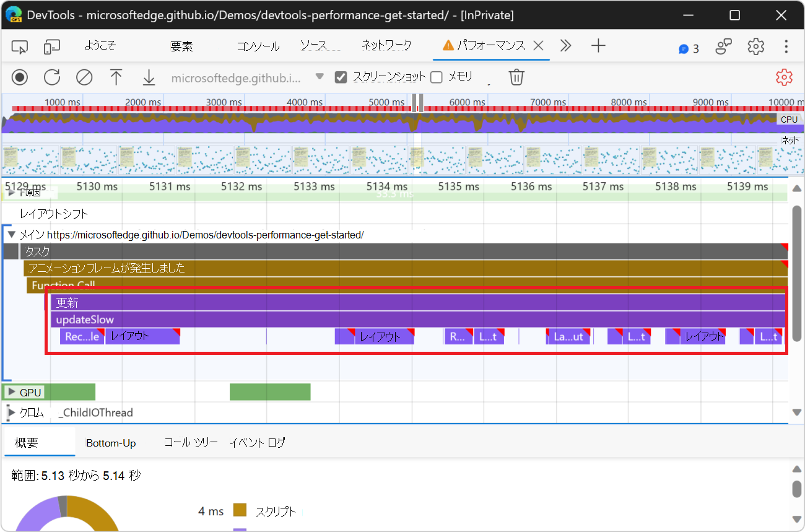Open more tabs chevron

565,46
